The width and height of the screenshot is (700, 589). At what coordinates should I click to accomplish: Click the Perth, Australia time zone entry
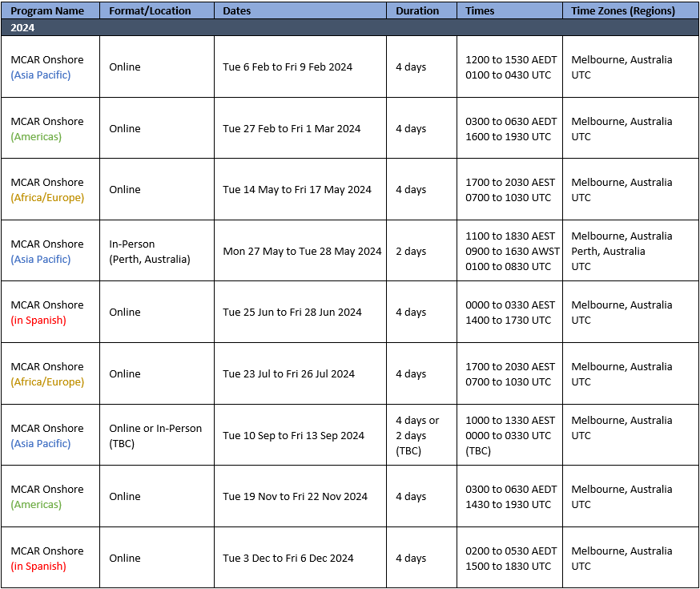pos(608,252)
